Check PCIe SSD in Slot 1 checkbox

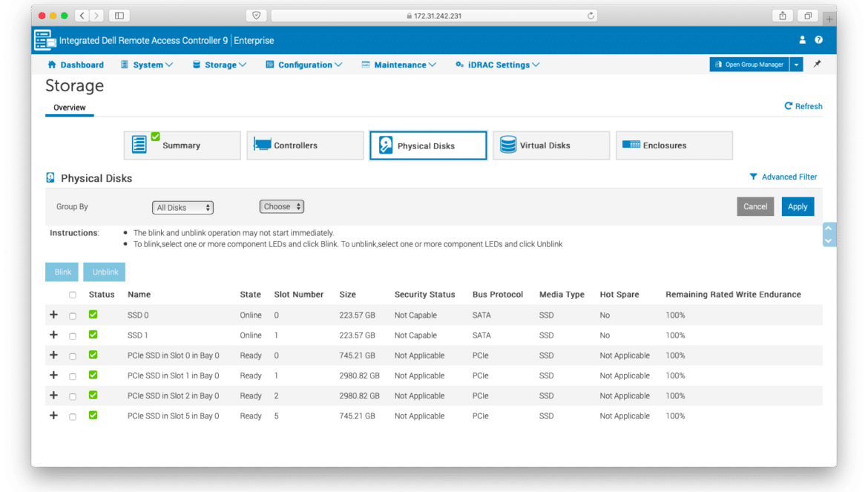click(73, 376)
